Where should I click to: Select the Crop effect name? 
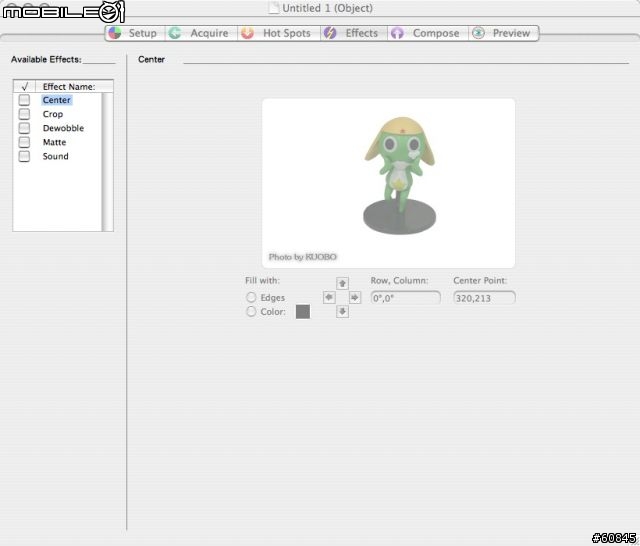pos(53,114)
